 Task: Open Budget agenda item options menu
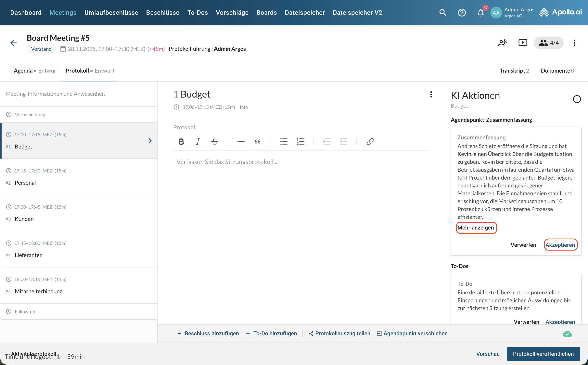[431, 94]
